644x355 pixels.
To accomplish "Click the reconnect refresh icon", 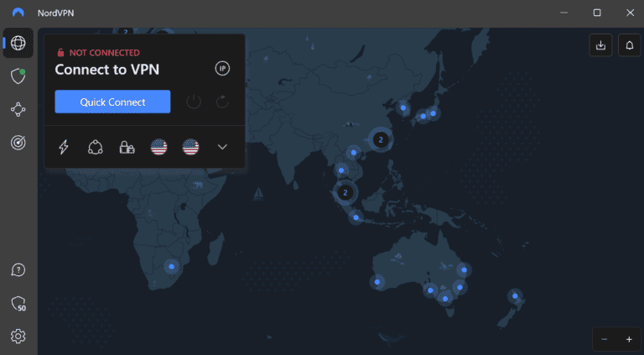I will pos(222,102).
